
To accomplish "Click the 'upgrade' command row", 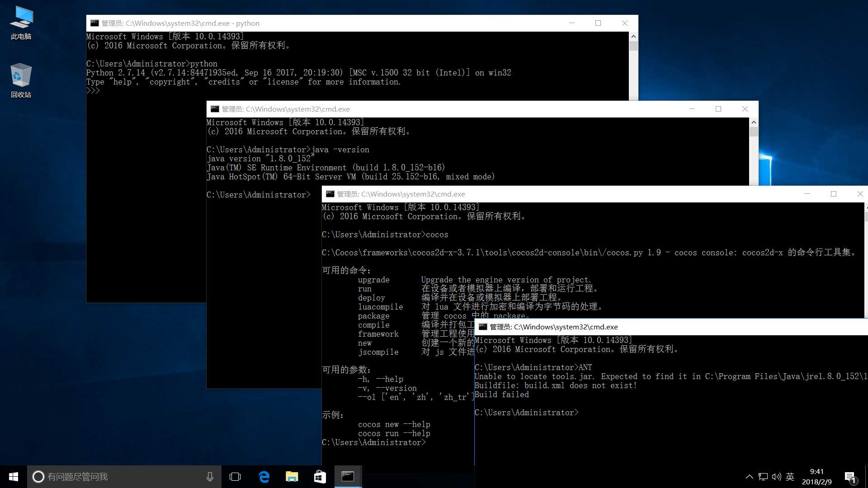I will [475, 280].
